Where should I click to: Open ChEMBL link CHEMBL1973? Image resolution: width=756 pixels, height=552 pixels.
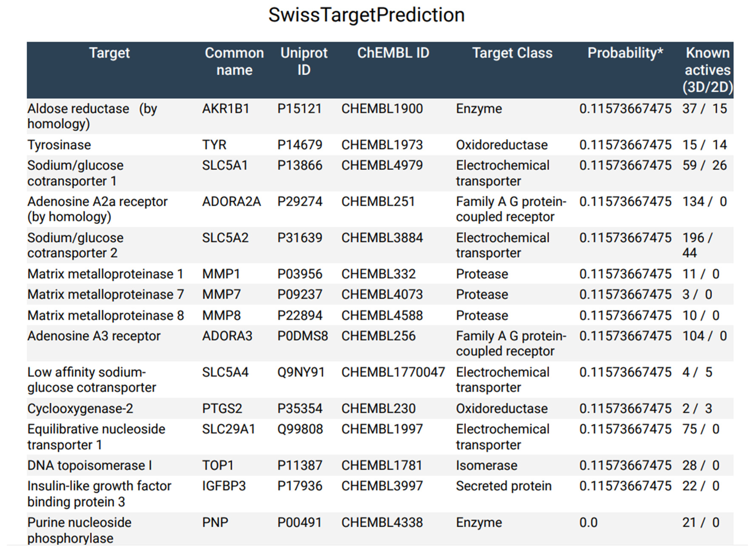(x=382, y=145)
